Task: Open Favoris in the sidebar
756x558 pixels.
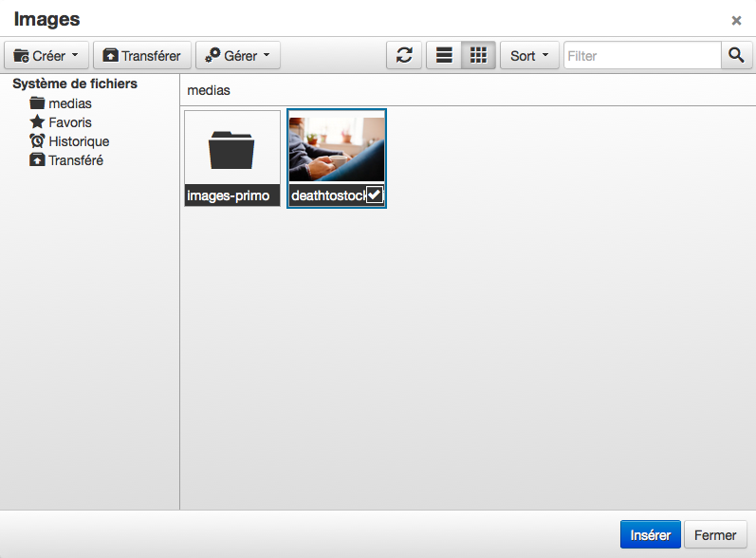Action: pos(61,122)
